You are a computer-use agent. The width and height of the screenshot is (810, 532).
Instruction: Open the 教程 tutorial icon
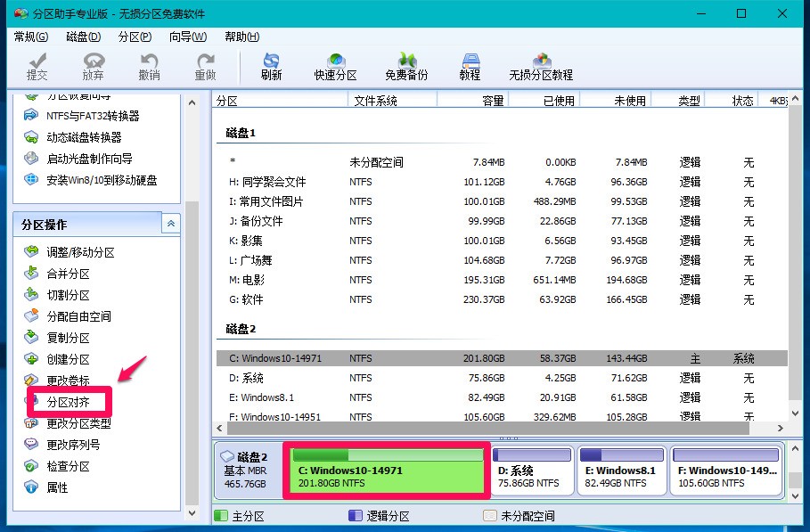click(470, 67)
